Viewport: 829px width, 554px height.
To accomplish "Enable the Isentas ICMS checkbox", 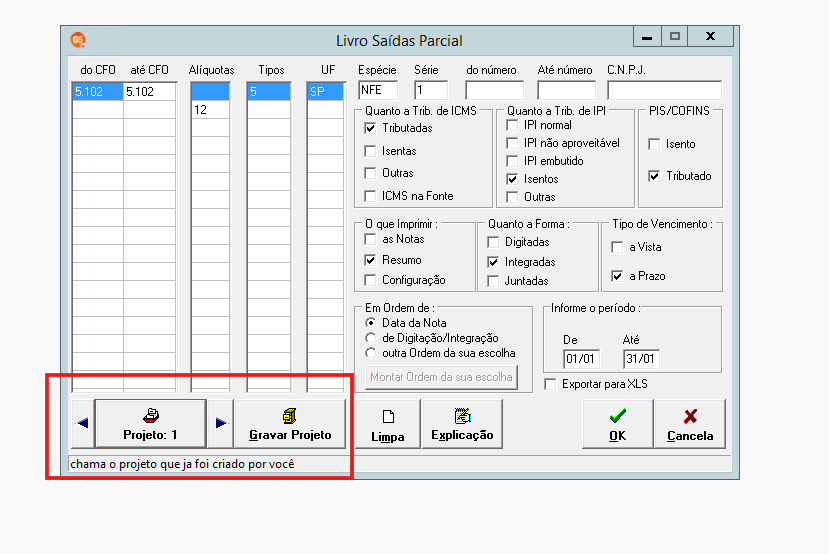I will (x=371, y=151).
